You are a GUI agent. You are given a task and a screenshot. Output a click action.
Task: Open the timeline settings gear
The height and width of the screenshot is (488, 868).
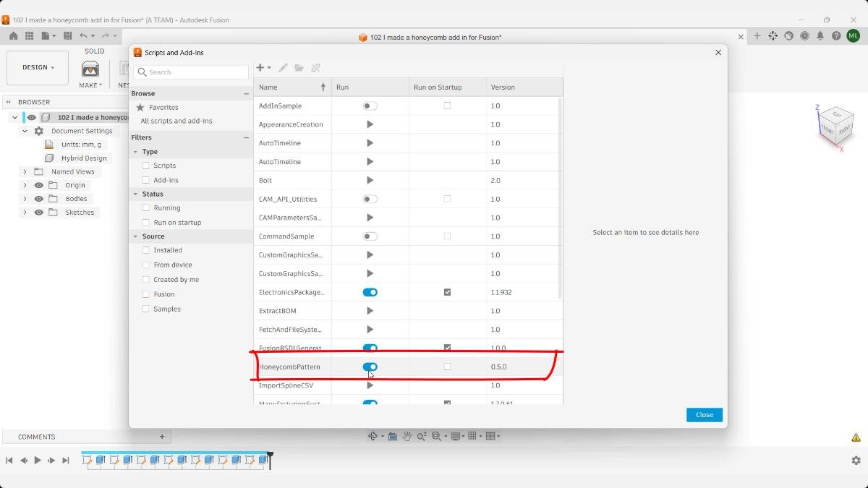tap(856, 461)
